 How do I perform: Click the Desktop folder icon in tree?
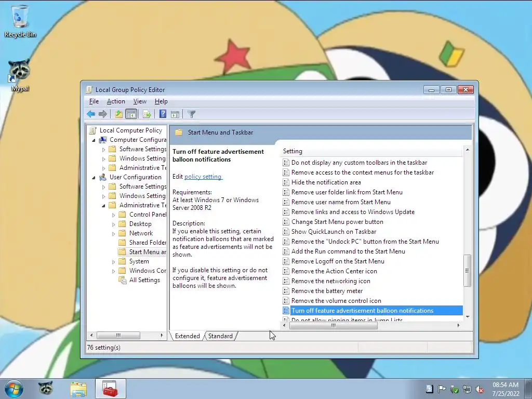123,224
